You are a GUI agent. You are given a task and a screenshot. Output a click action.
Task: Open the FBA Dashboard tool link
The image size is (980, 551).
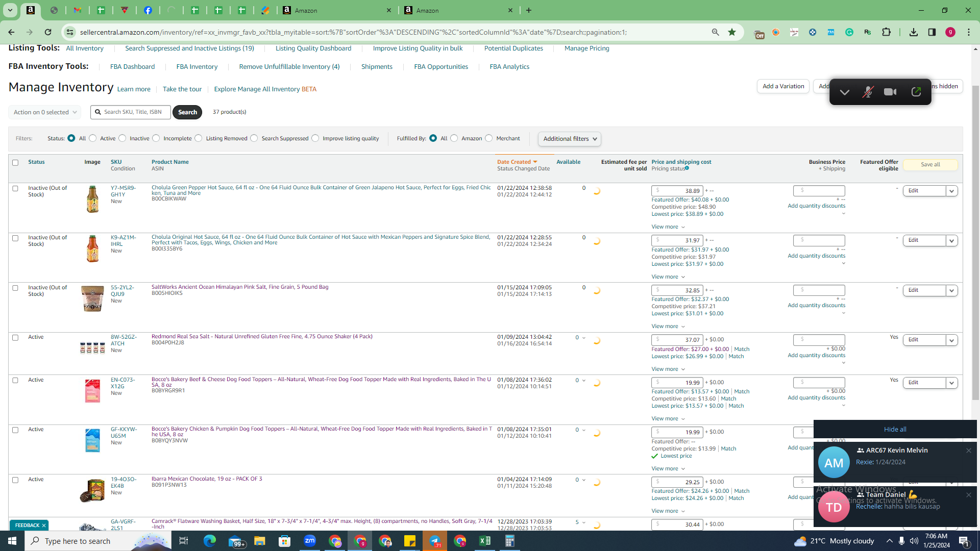(x=132, y=66)
